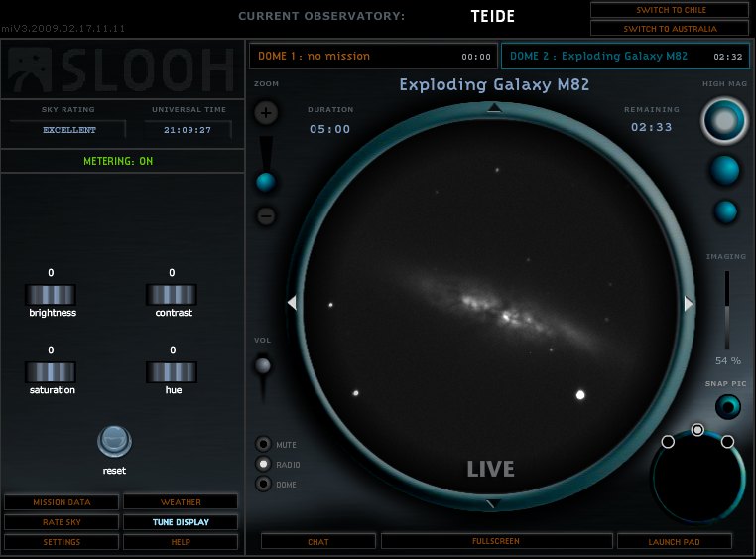Click the volume slider knob

tap(263, 365)
